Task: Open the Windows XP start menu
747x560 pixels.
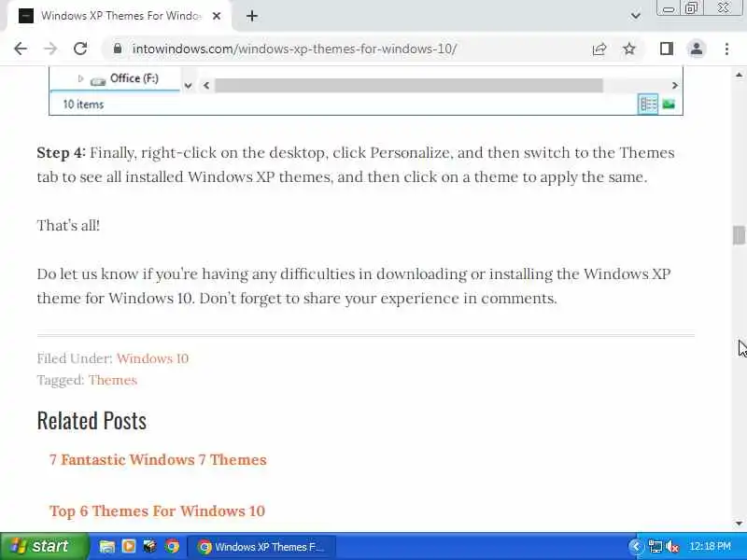Action: (44, 546)
